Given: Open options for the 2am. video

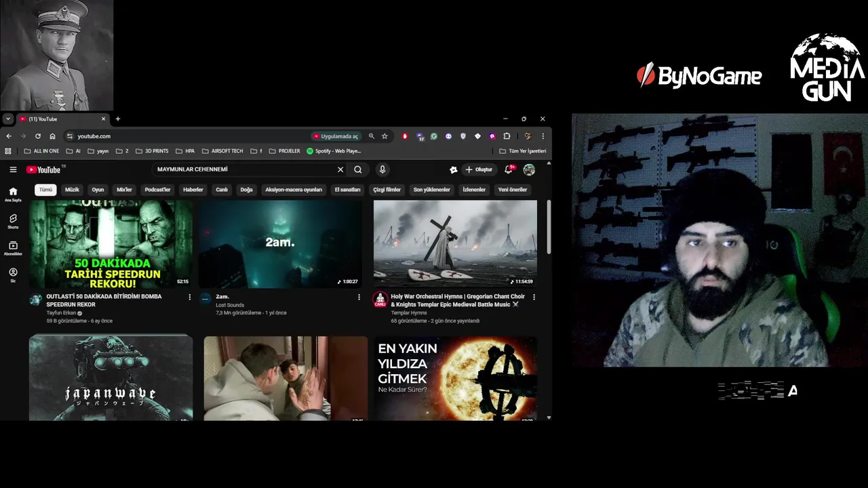Looking at the screenshot, I should point(359,297).
